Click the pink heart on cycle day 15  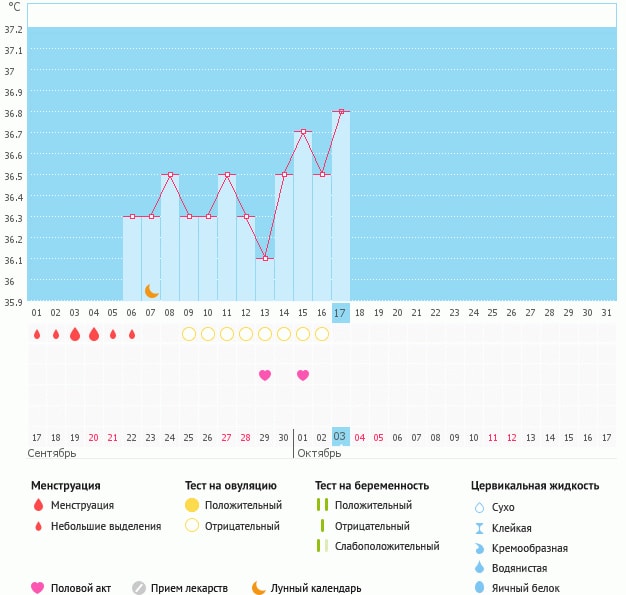click(x=303, y=375)
